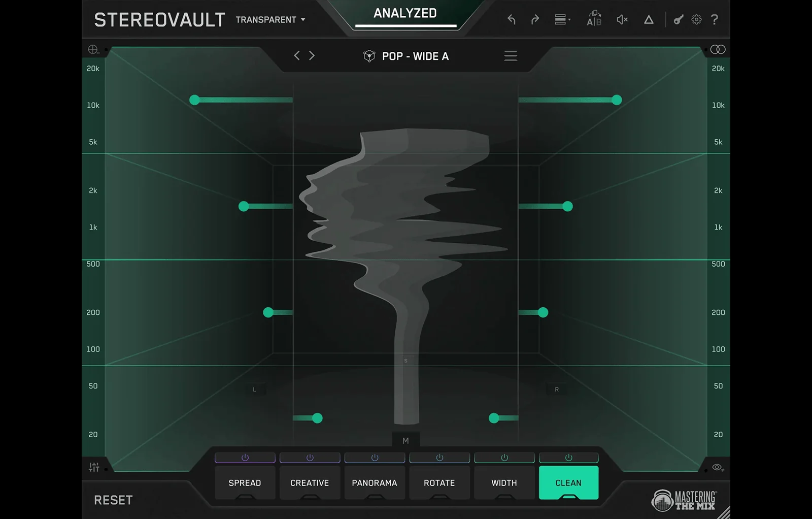The image size is (812, 519).
Task: Click the ANALYZED status button
Action: [x=405, y=14]
